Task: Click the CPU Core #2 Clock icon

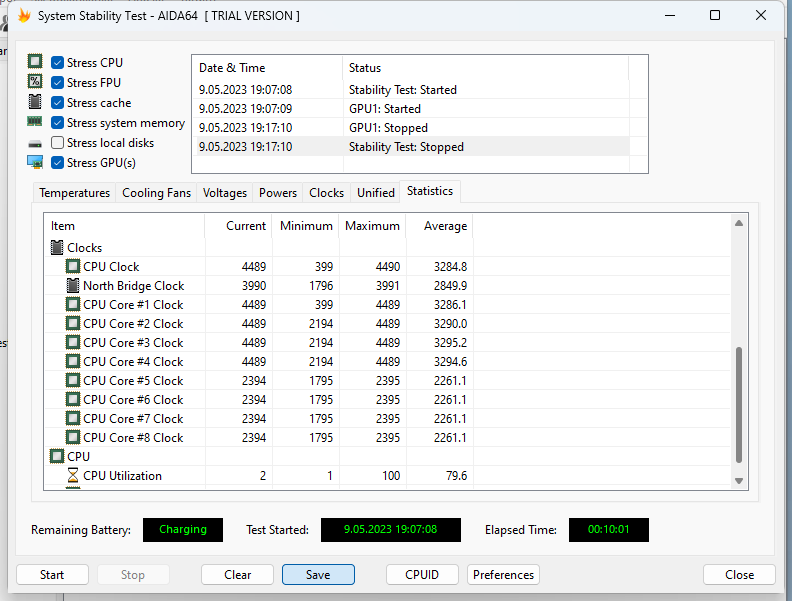Action: pos(73,323)
